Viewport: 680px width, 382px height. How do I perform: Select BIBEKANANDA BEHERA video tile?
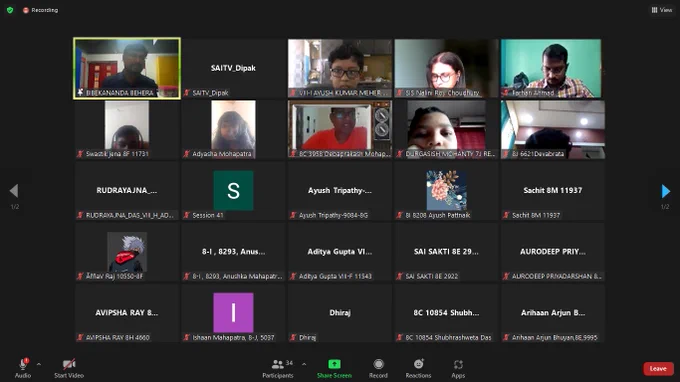tap(127, 68)
